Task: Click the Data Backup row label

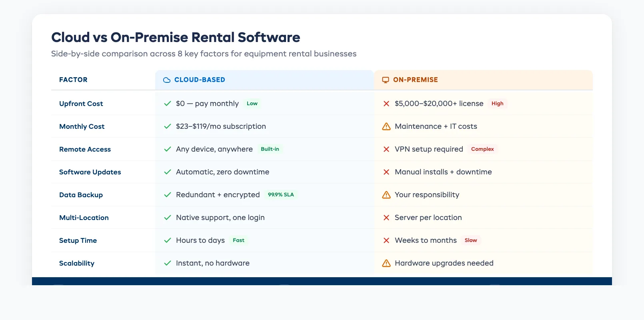Action: click(81, 195)
